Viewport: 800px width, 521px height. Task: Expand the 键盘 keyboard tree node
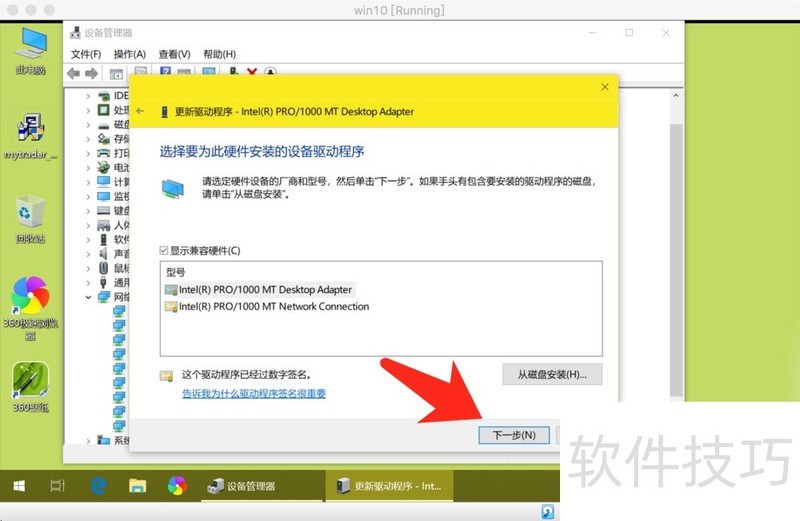88,211
